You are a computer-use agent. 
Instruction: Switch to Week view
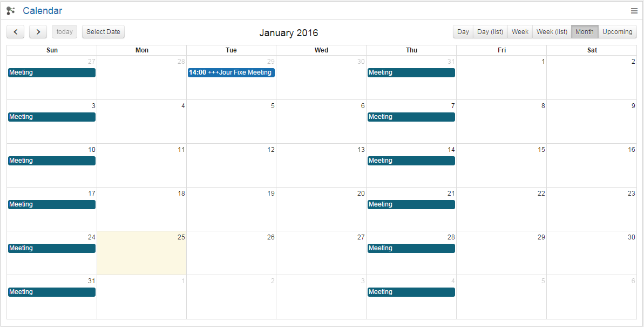click(520, 32)
